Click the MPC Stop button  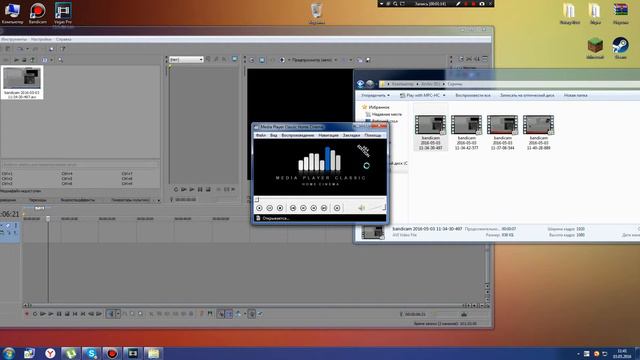pos(280,208)
